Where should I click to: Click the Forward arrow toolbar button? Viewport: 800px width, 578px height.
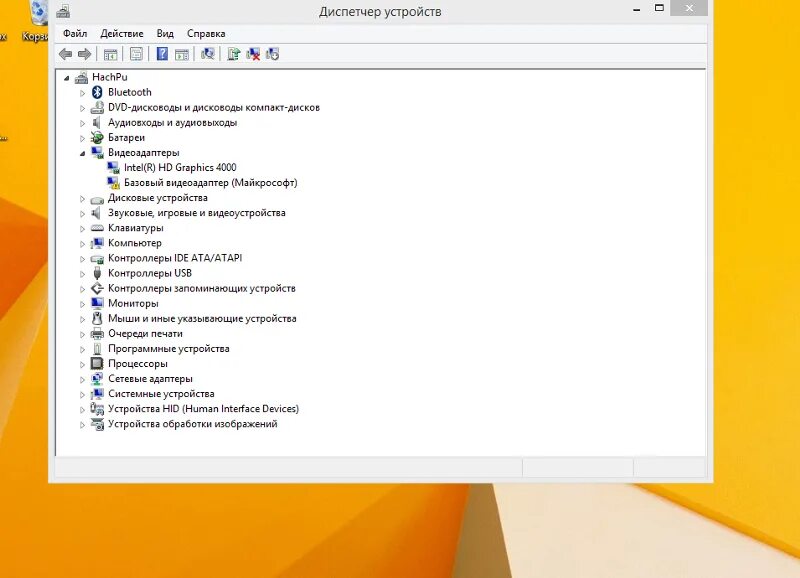(x=84, y=54)
